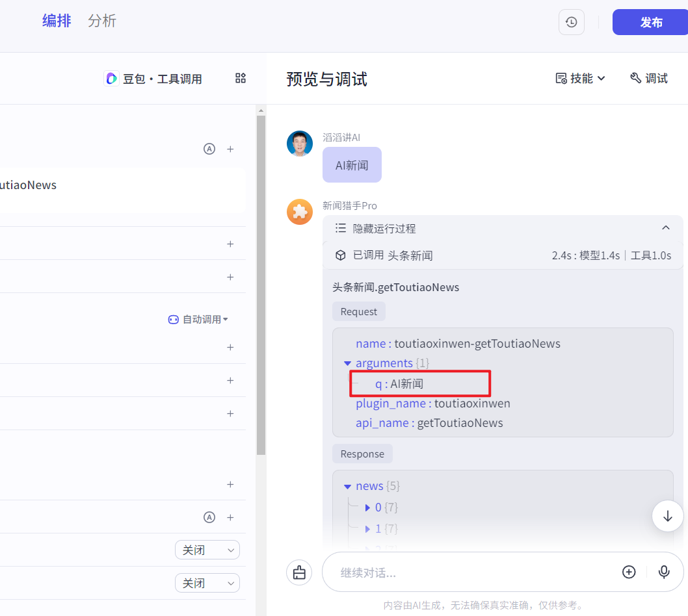
Task: Click the AI新闻 chat message bubble
Action: coord(352,165)
